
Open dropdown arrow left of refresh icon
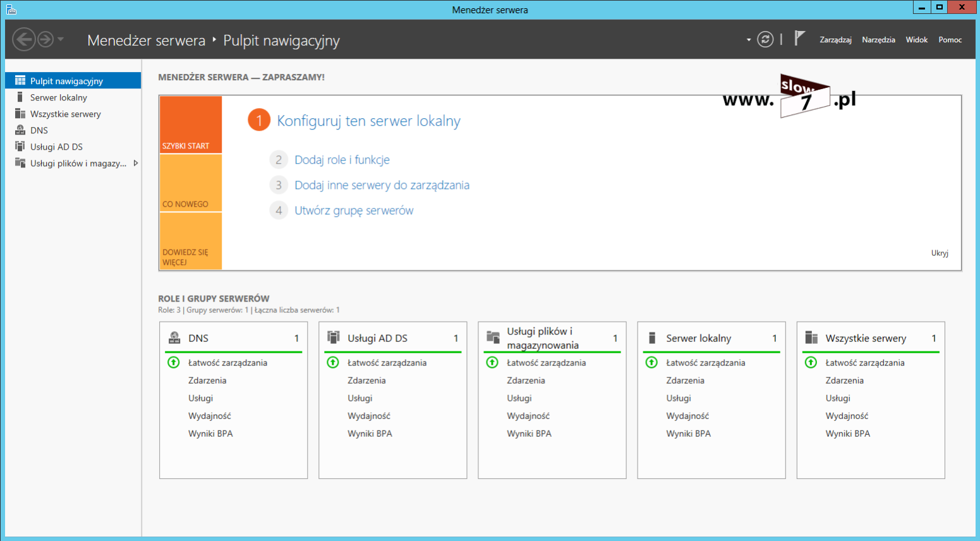[749, 40]
